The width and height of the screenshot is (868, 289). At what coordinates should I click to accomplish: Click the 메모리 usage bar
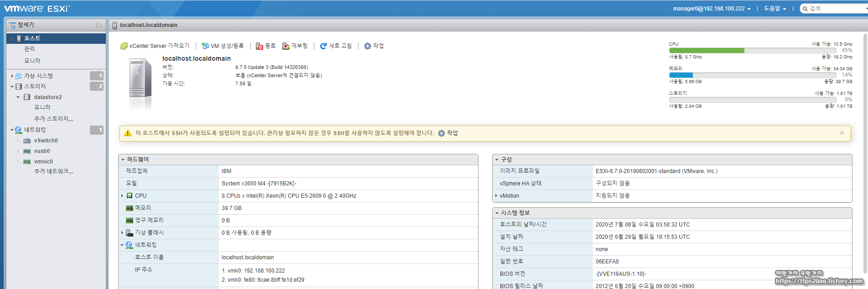753,75
